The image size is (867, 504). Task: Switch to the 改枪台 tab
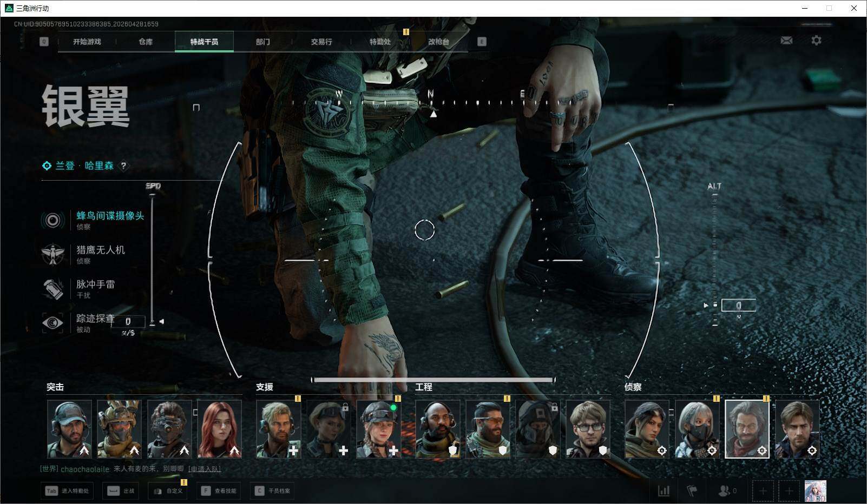pyautogui.click(x=438, y=42)
